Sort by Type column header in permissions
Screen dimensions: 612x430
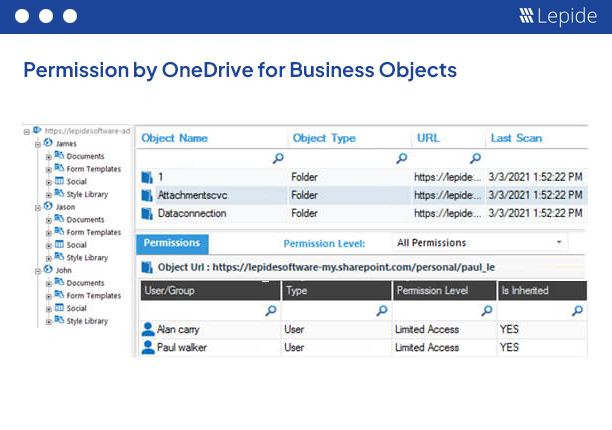[x=336, y=291]
